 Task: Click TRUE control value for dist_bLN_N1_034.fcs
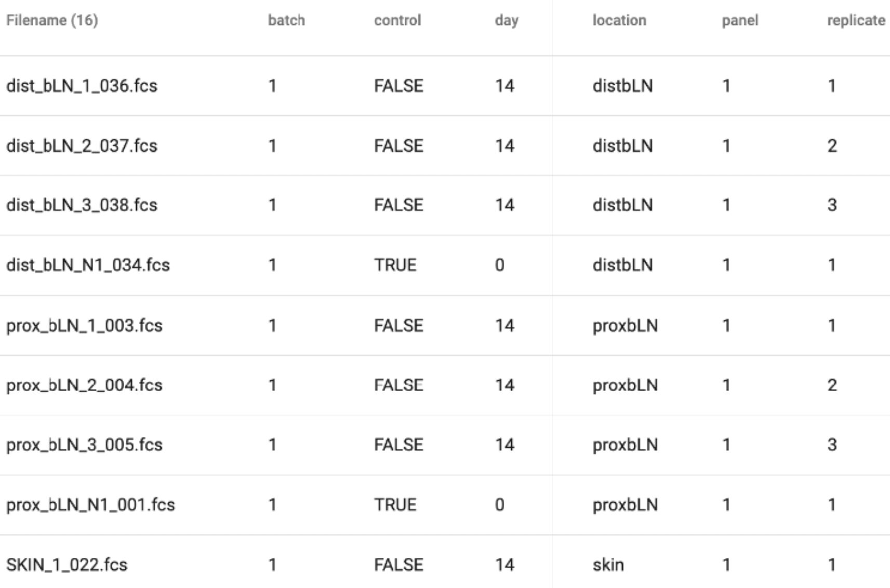(x=395, y=265)
